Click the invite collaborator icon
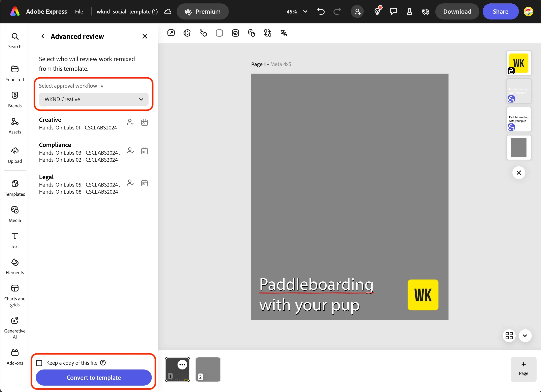541x392 pixels. click(x=357, y=11)
